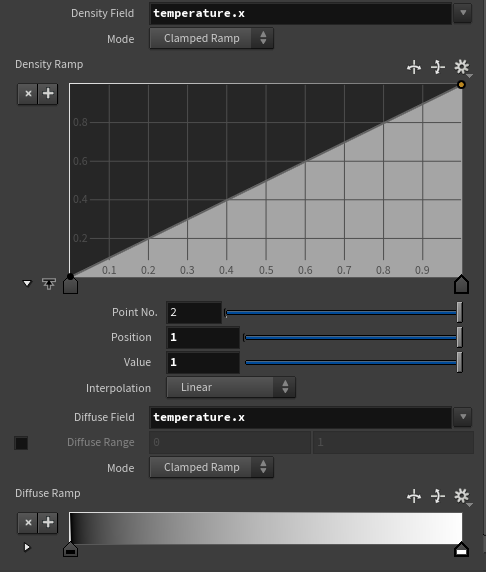Image resolution: width=486 pixels, height=572 pixels.
Task: Select right density ramp point marker
Action: [461, 284]
